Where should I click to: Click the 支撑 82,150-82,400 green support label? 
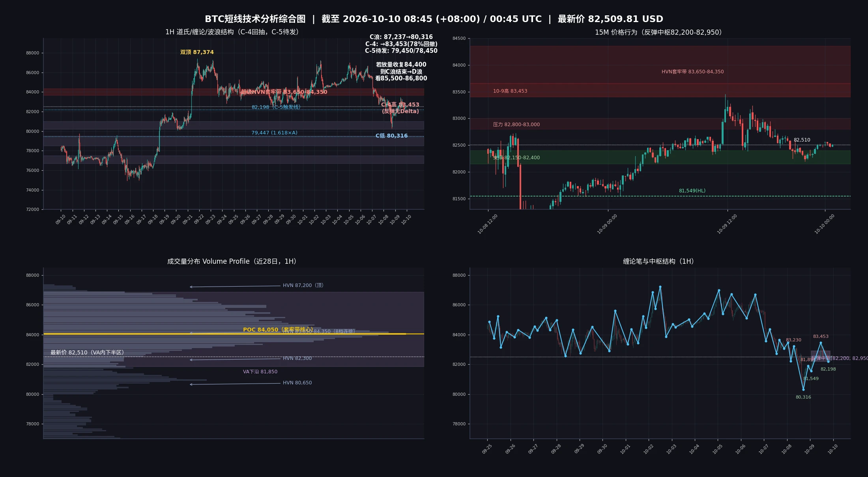(516, 158)
